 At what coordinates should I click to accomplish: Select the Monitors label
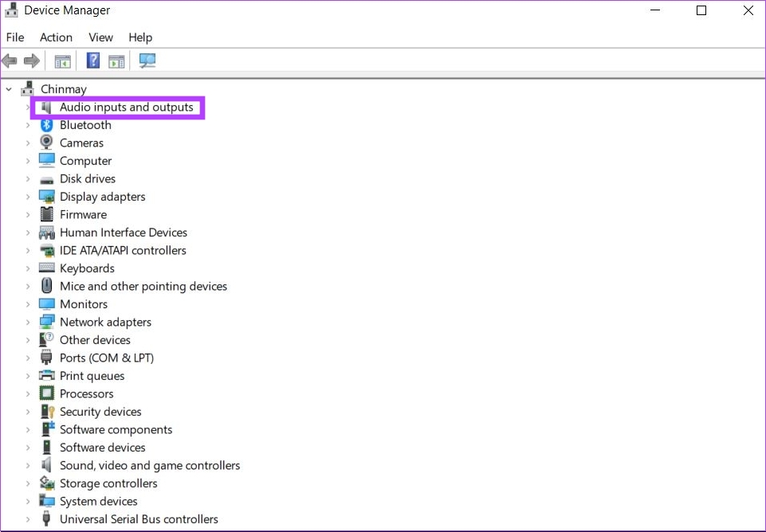(84, 304)
